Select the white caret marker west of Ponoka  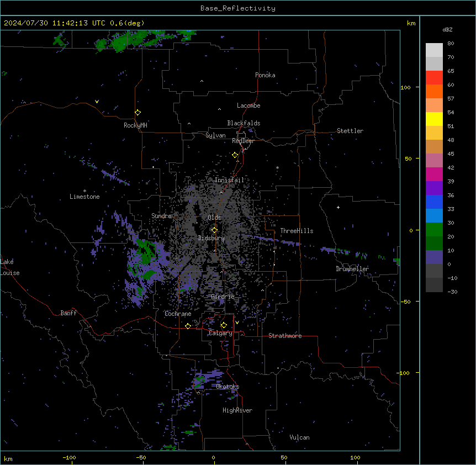(x=202, y=81)
